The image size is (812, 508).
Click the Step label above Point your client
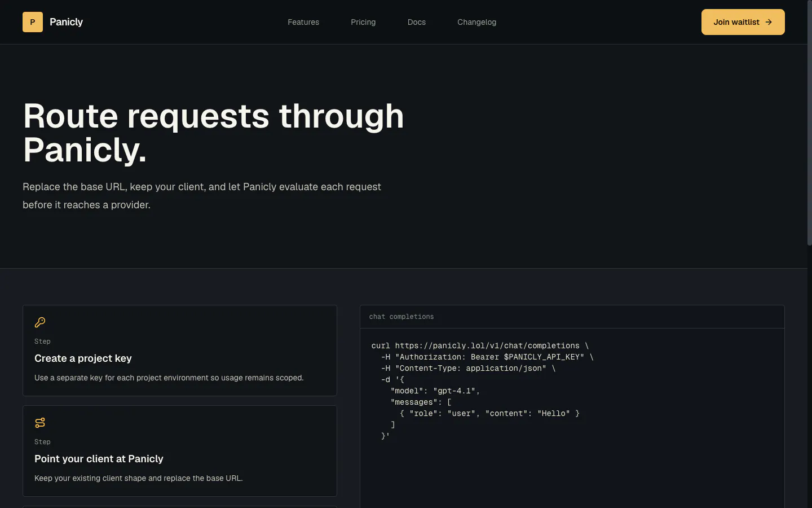click(x=42, y=442)
